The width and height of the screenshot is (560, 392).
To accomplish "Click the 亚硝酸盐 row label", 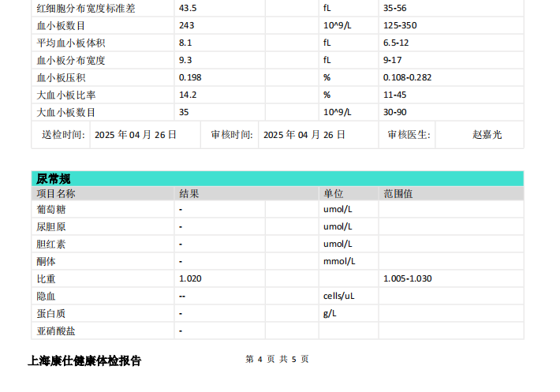I will [56, 330].
